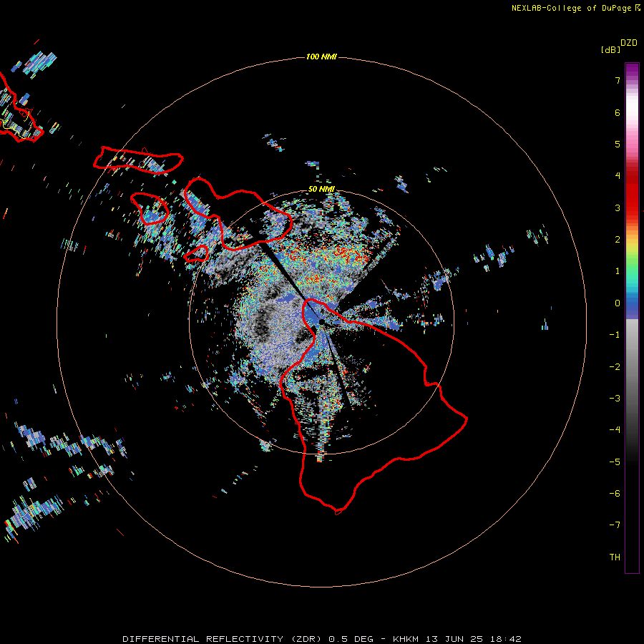
Task: Click the -4 value on the color scale
Action: click(615, 429)
